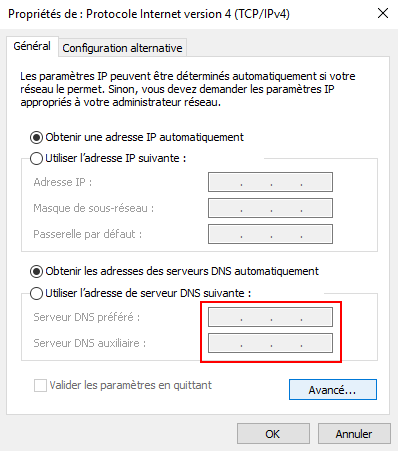Screen dimensions: 398x451
Task: Click first octet of Masque de sous-réseau
Action: pos(225,208)
